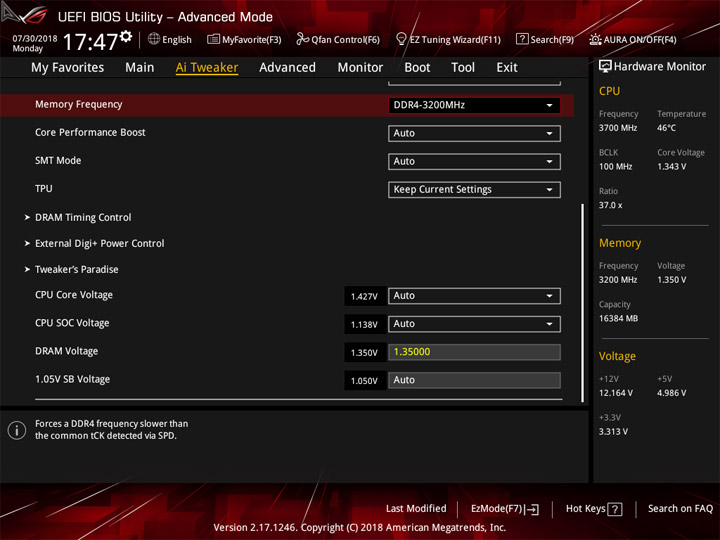The width and height of the screenshot is (720, 540).
Task: Select the Ai Tweaker tab
Action: point(207,68)
